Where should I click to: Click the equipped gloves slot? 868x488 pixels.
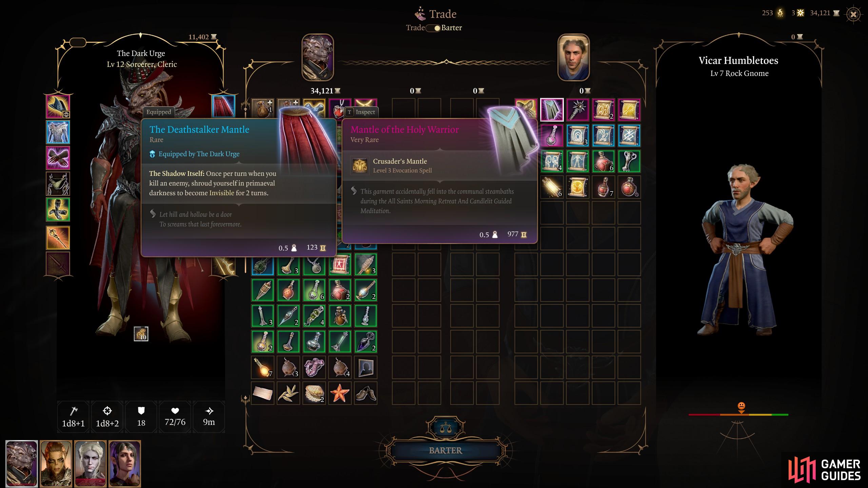pos(58,158)
